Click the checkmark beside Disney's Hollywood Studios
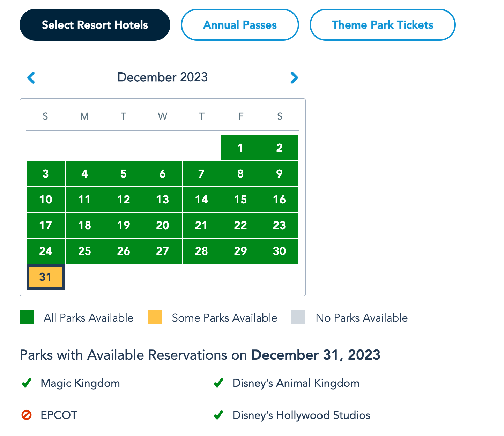This screenshot has width=504, height=436. (x=218, y=415)
